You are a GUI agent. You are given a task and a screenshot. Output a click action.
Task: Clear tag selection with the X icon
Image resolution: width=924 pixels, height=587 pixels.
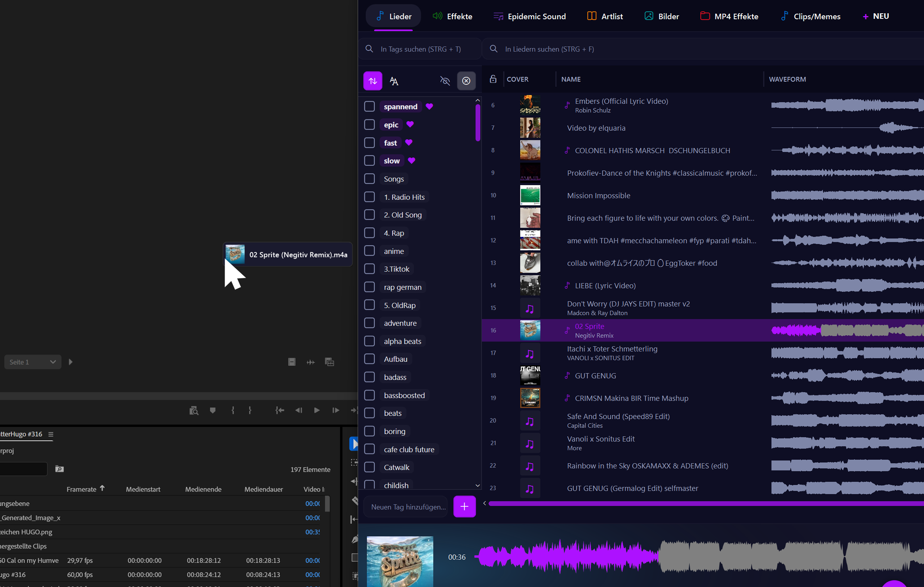(466, 80)
